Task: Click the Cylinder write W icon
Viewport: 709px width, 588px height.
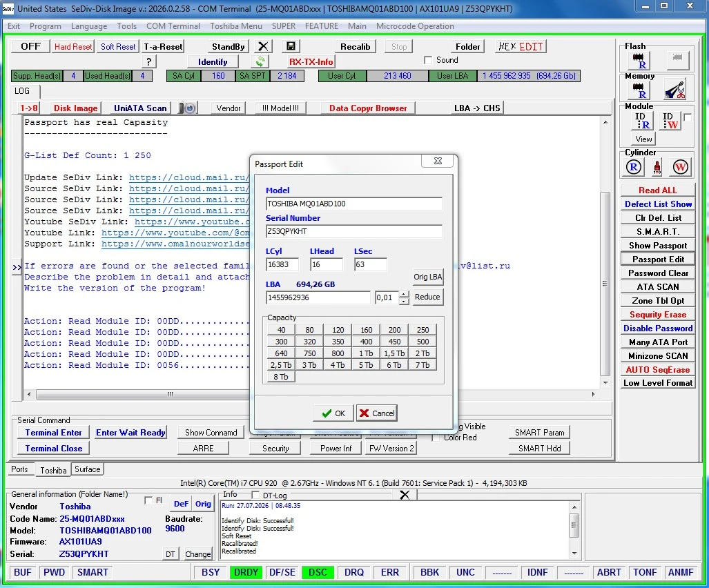Action: (680, 167)
